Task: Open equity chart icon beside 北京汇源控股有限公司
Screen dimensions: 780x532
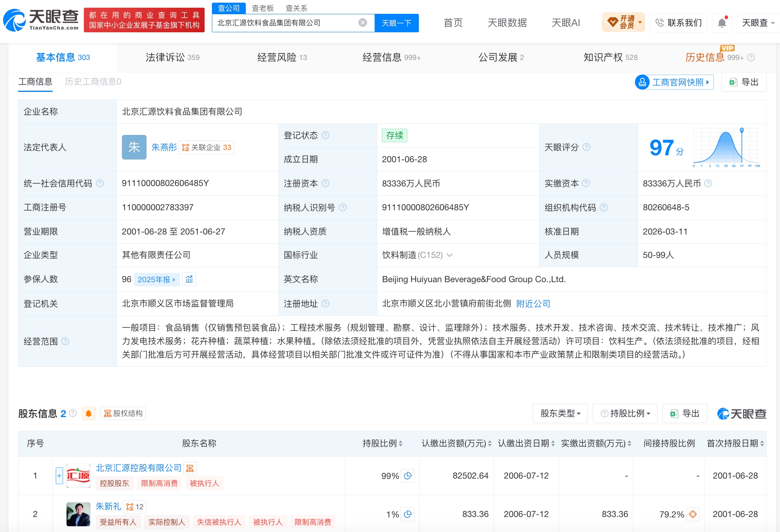Action: [x=190, y=468]
